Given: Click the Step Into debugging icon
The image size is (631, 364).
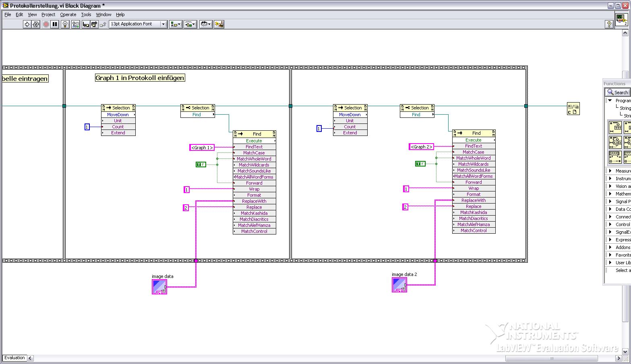Looking at the screenshot, I should click(x=85, y=24).
